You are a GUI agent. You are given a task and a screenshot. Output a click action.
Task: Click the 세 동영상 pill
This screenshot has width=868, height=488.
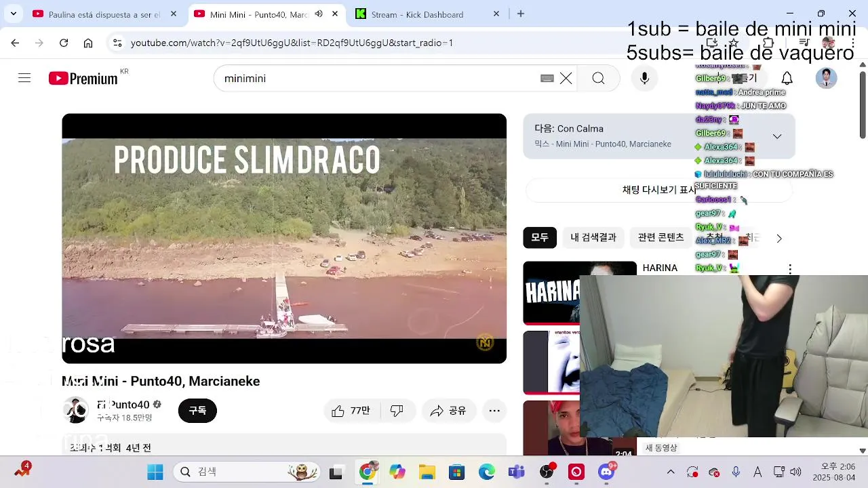pos(661,448)
